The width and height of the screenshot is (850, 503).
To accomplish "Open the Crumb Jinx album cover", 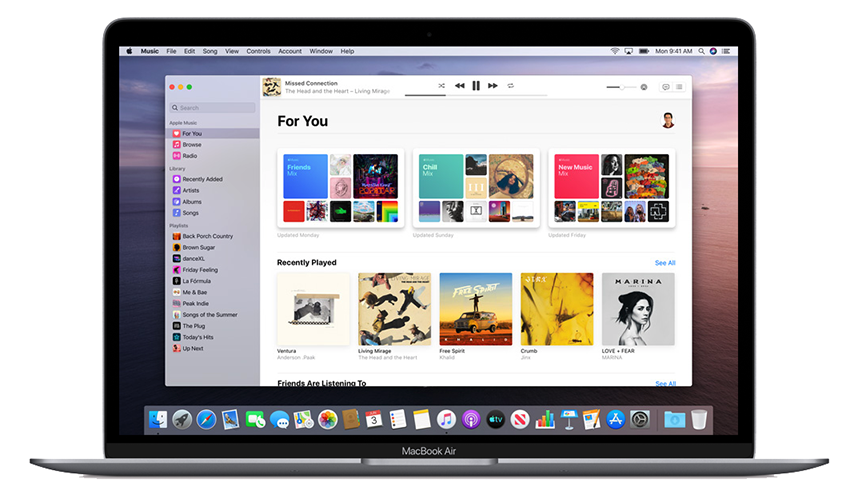I will [x=557, y=309].
